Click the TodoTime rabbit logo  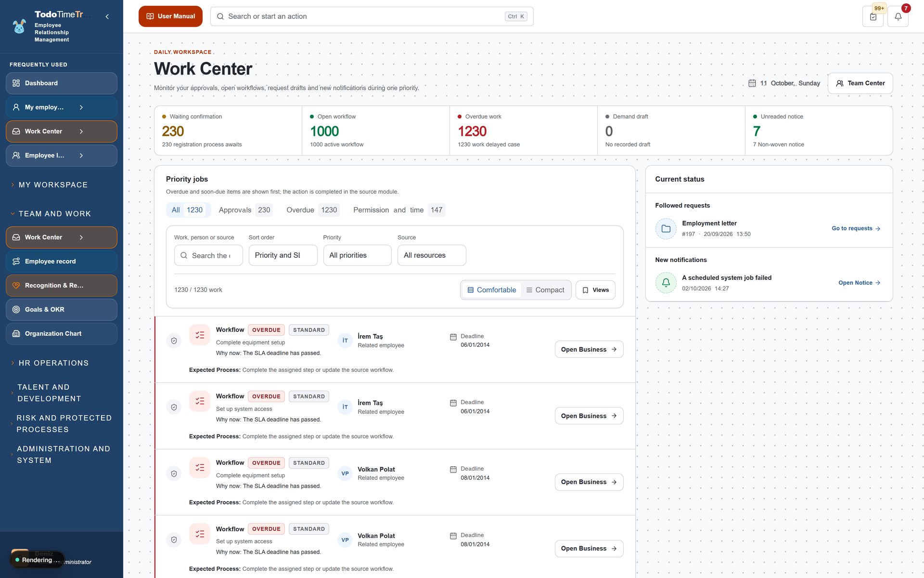[19, 26]
